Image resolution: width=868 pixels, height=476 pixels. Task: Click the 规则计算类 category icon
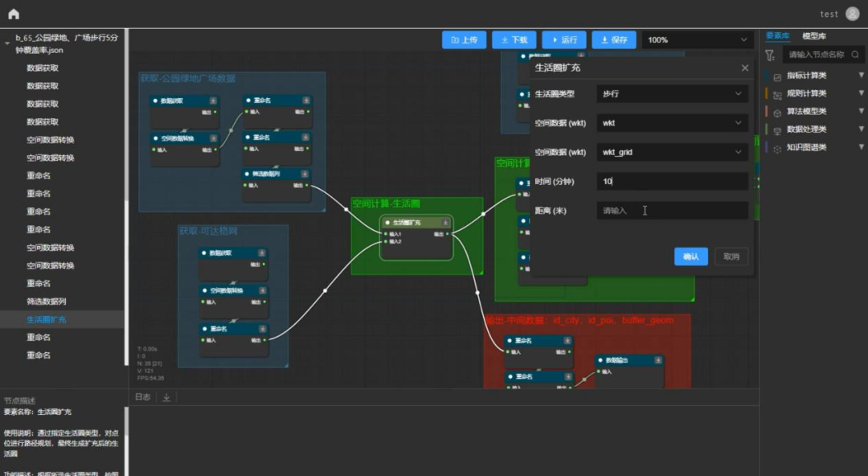[777, 96]
